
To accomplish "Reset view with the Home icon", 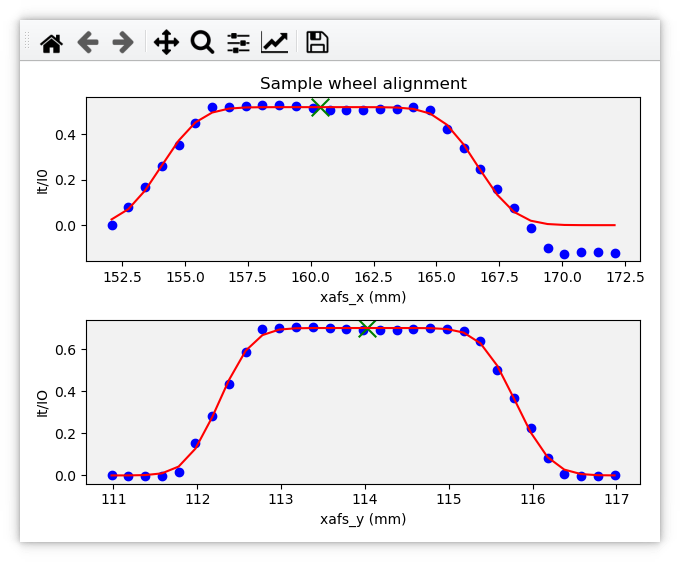I will 52,42.
